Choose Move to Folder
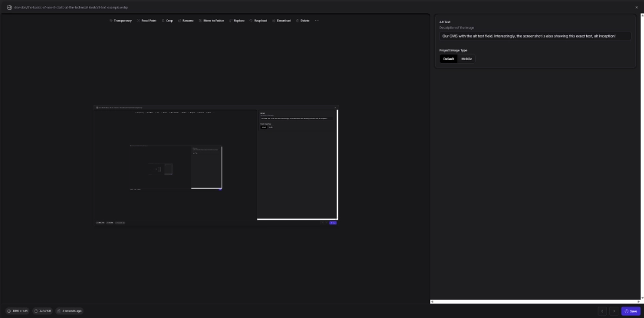644x318 pixels. 212,20
